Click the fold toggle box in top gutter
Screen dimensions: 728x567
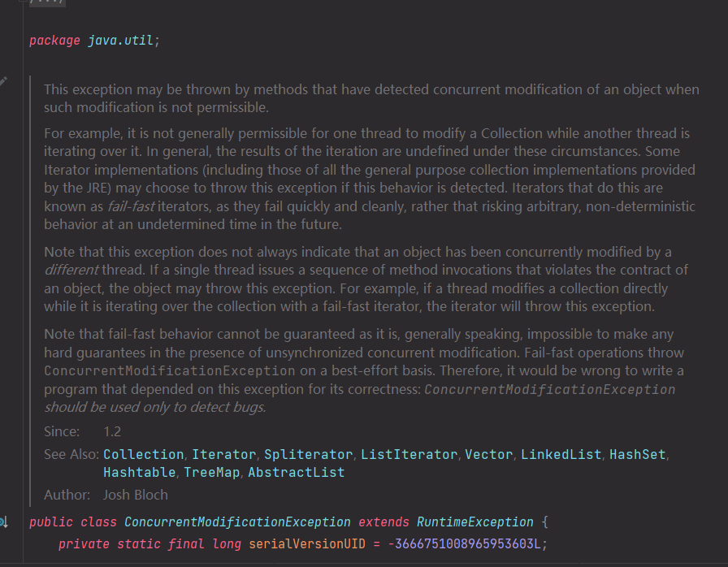pos(23,2)
